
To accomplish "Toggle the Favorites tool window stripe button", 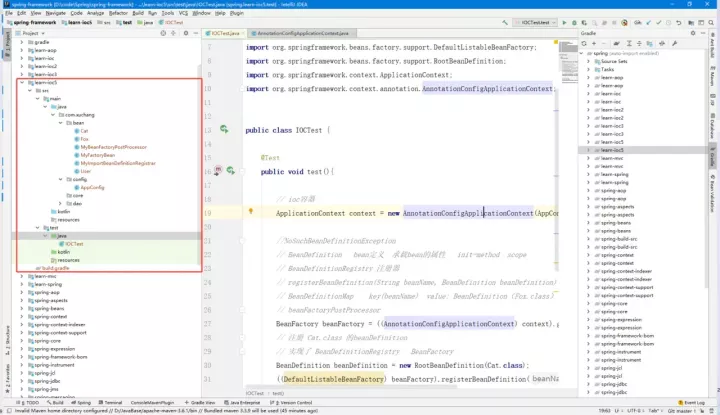I will (7, 379).
